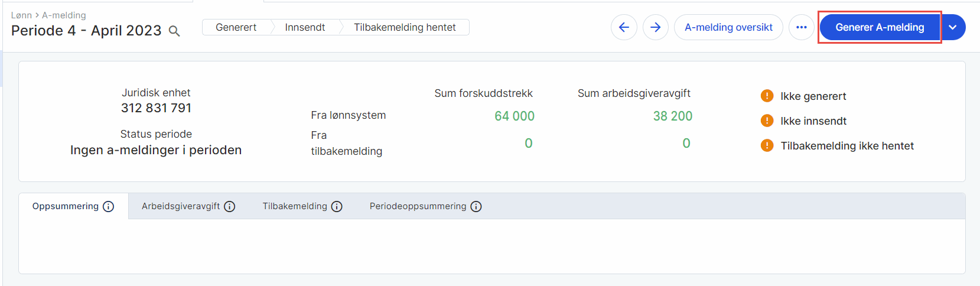Go to previous period with left arrow

pyautogui.click(x=624, y=27)
